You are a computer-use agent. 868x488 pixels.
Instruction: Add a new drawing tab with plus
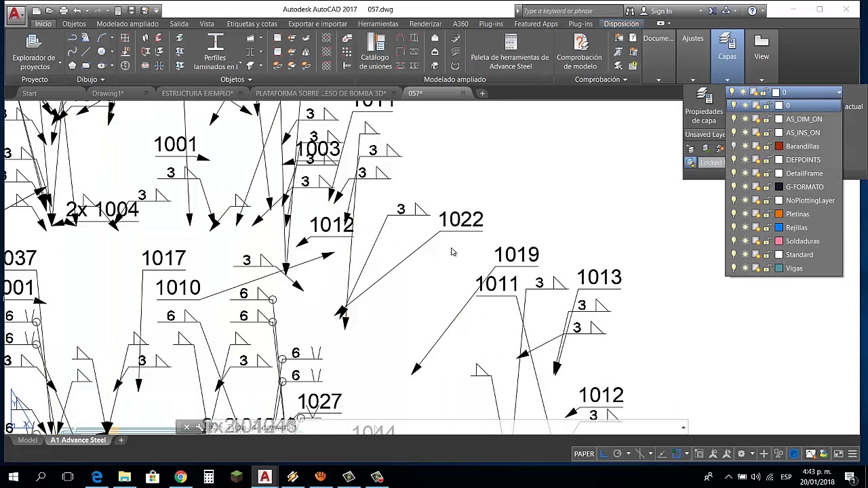click(482, 94)
